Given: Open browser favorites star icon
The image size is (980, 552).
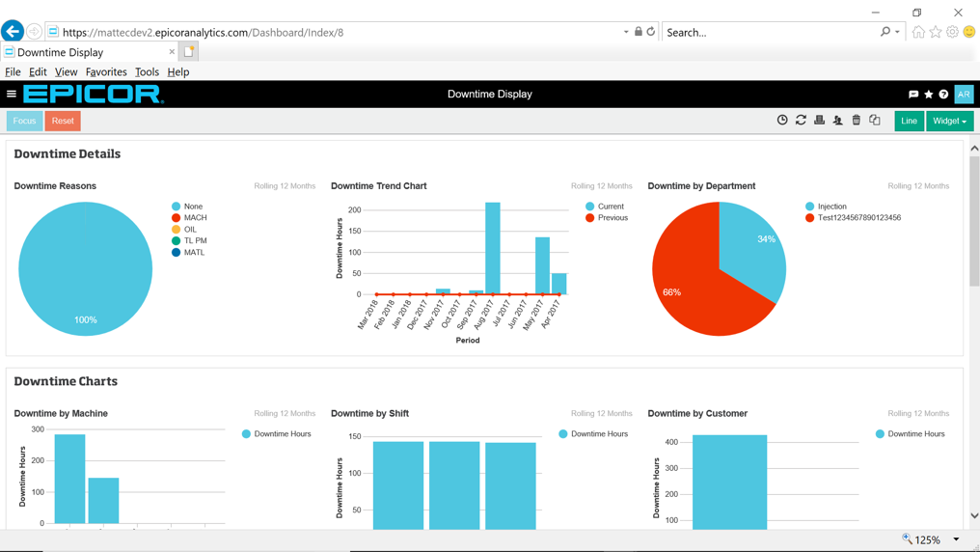Looking at the screenshot, I should pos(935,32).
